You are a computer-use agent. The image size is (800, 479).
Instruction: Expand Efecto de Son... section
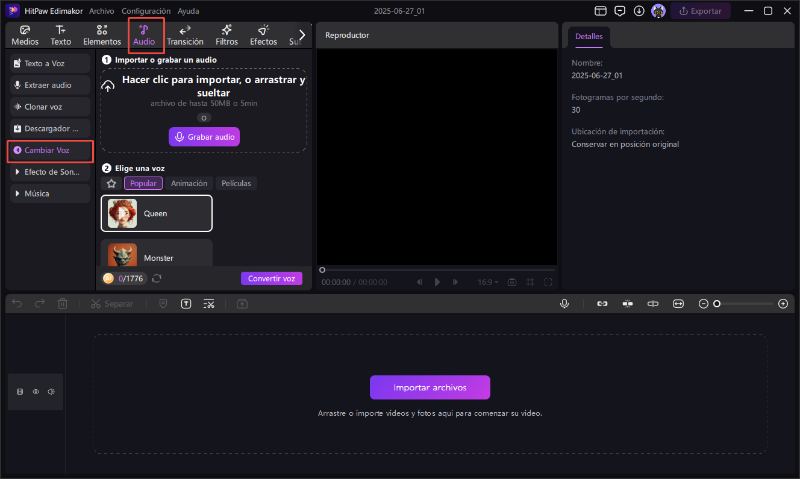click(49, 172)
